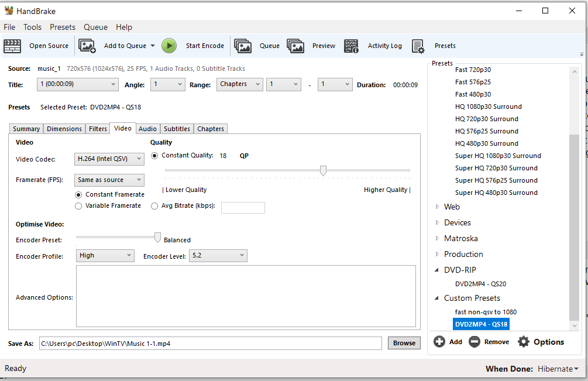Viewport: 588px width, 381px height.
Task: Open the Help menu
Action: 124,27
